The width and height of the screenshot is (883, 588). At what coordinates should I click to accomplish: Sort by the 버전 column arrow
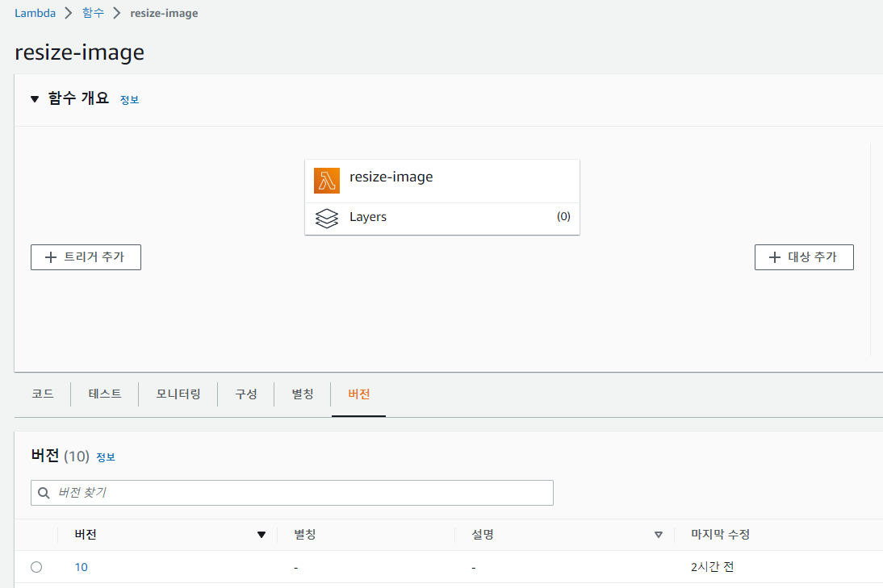coord(262,535)
